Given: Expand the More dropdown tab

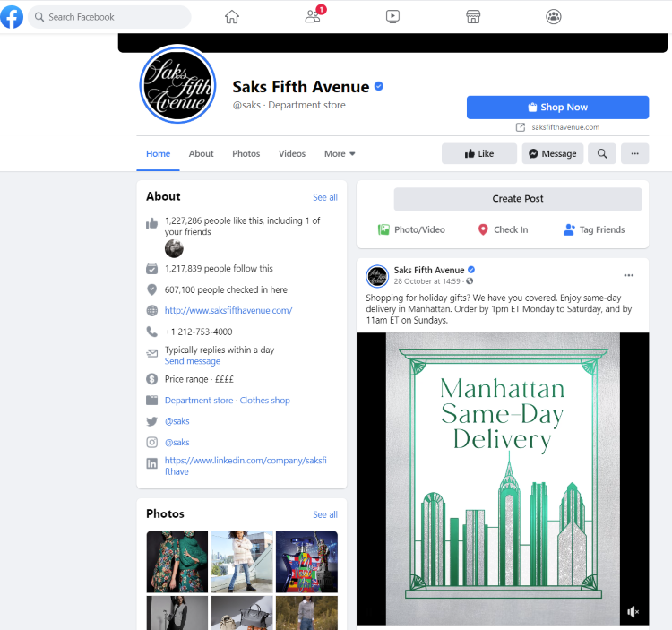Looking at the screenshot, I should tap(340, 153).
